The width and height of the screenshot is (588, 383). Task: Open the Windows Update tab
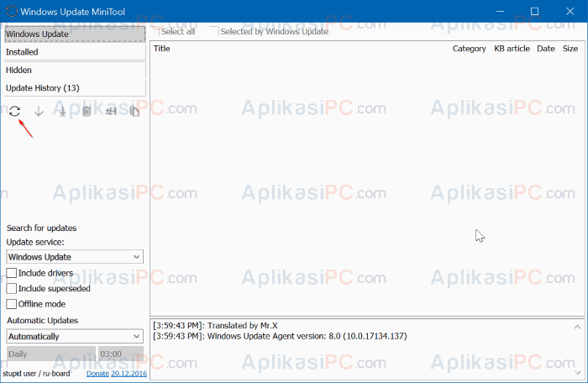point(75,34)
